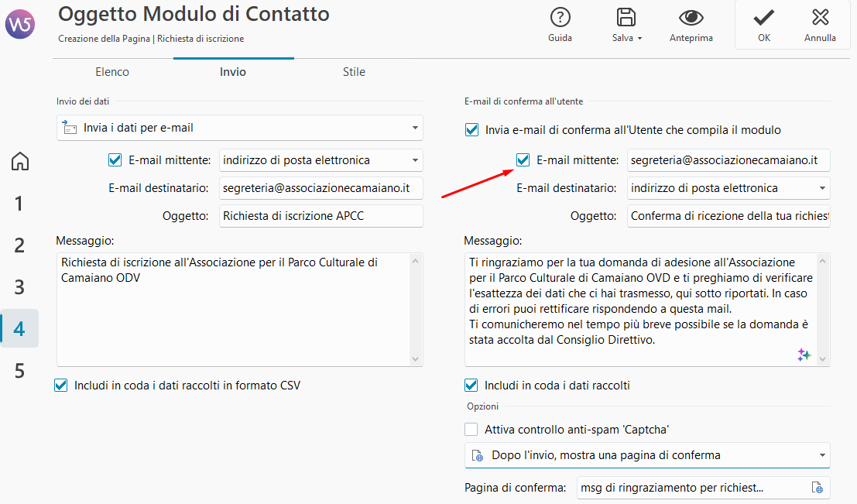Jump to step 3 in sidebar
The width and height of the screenshot is (857, 504).
[x=19, y=287]
